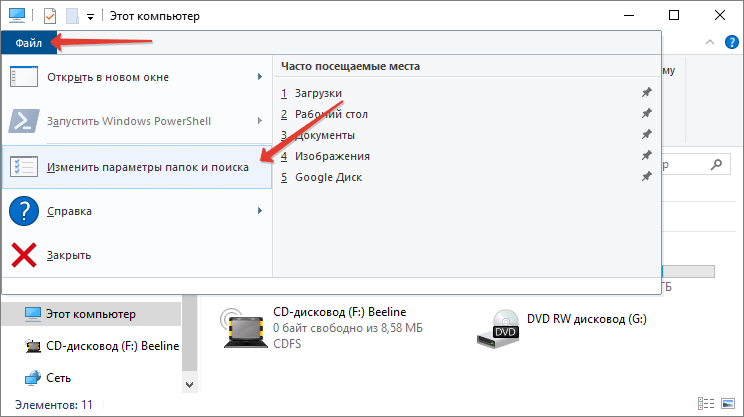Click the search magnifier icon

(716, 165)
